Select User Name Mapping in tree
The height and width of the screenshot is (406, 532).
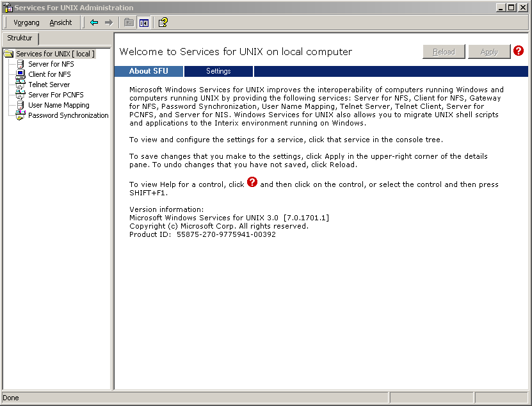(x=59, y=105)
